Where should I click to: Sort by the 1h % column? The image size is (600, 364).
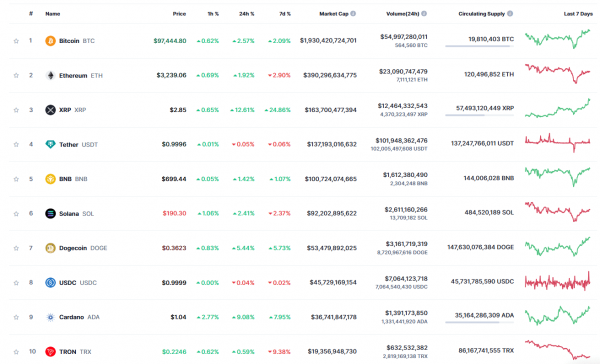(x=213, y=14)
